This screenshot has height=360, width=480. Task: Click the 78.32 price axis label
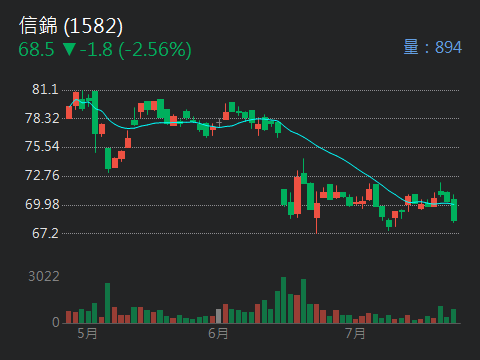[x=42, y=118]
